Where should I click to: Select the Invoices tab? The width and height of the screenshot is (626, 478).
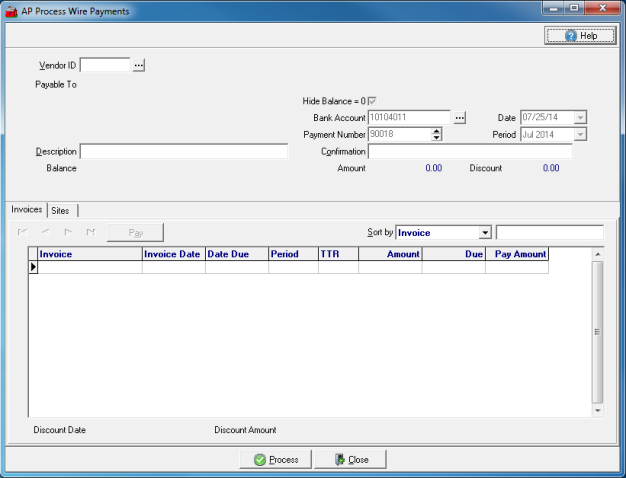click(26, 210)
